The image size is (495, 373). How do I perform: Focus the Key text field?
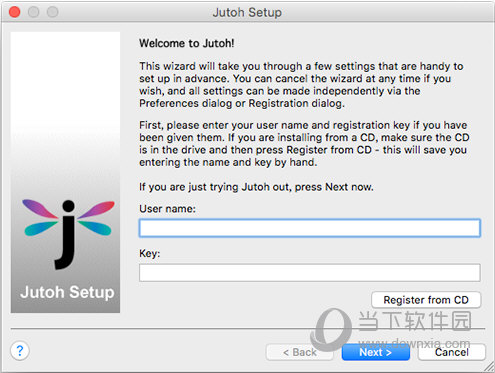click(x=310, y=273)
